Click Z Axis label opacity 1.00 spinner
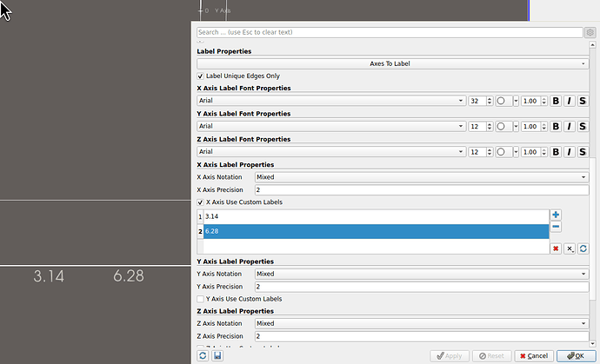600x364 pixels. point(534,152)
